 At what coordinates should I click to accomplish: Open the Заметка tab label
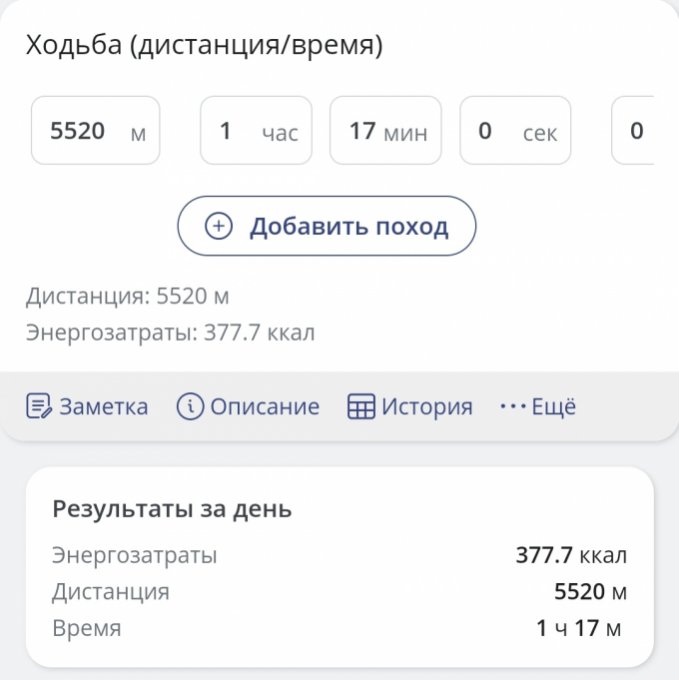pyautogui.click(x=103, y=407)
